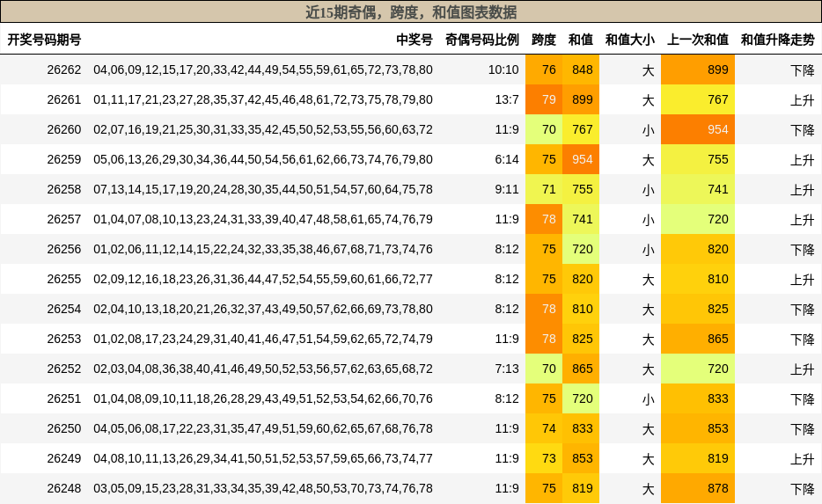Click winning numbers starting 01,11,17,21
Image resolution: width=822 pixels, height=504 pixels.
(x=263, y=99)
